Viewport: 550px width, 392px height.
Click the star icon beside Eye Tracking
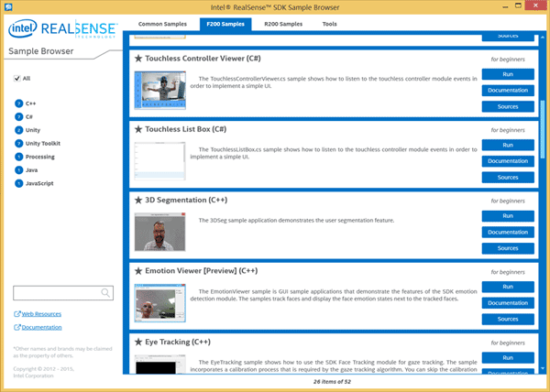coord(138,342)
